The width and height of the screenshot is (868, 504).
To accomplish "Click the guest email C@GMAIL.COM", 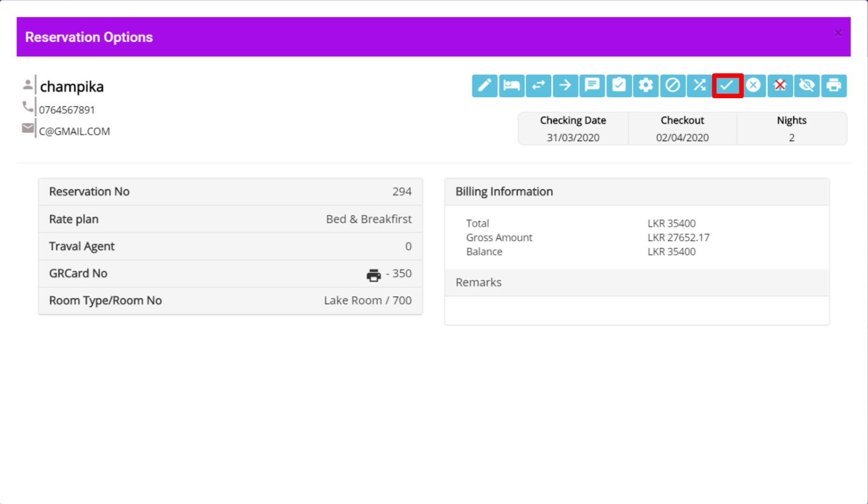I will [75, 131].
